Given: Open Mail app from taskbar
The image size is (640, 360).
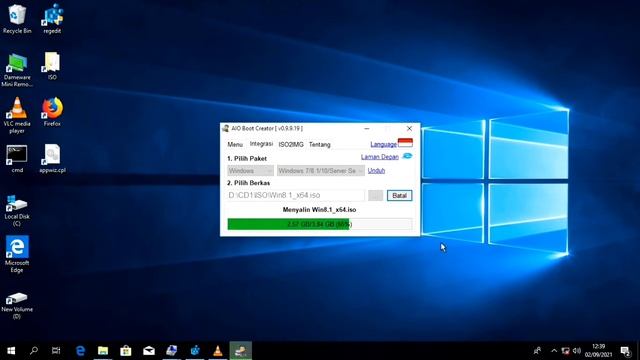Looking at the screenshot, I should (149, 351).
